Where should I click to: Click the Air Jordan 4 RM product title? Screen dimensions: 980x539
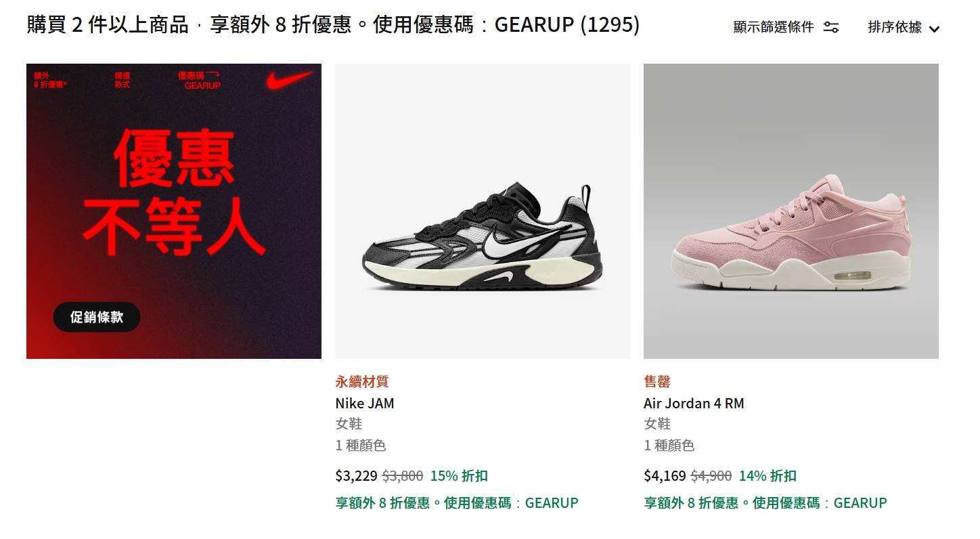click(694, 404)
